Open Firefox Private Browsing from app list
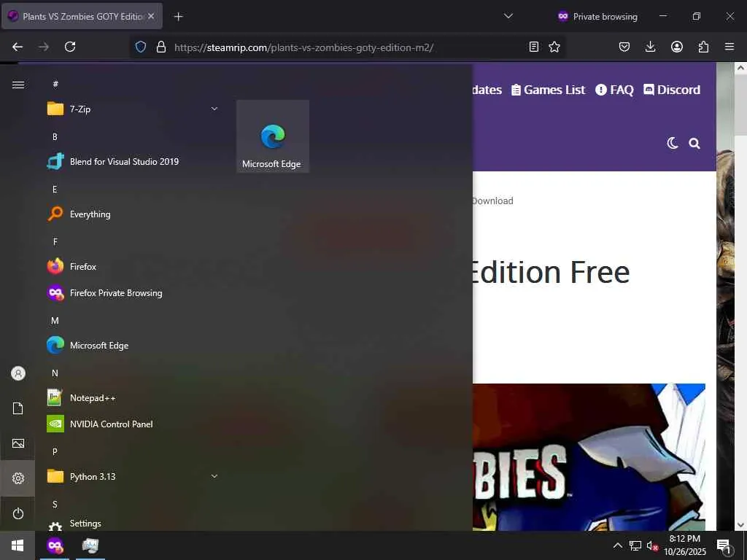The height and width of the screenshot is (560, 747). [133, 293]
